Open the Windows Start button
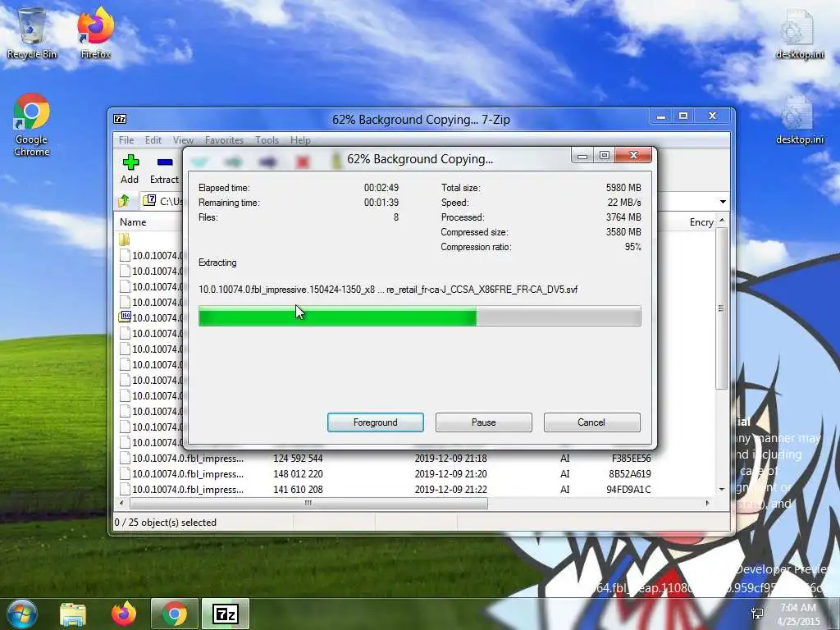 (x=21, y=614)
